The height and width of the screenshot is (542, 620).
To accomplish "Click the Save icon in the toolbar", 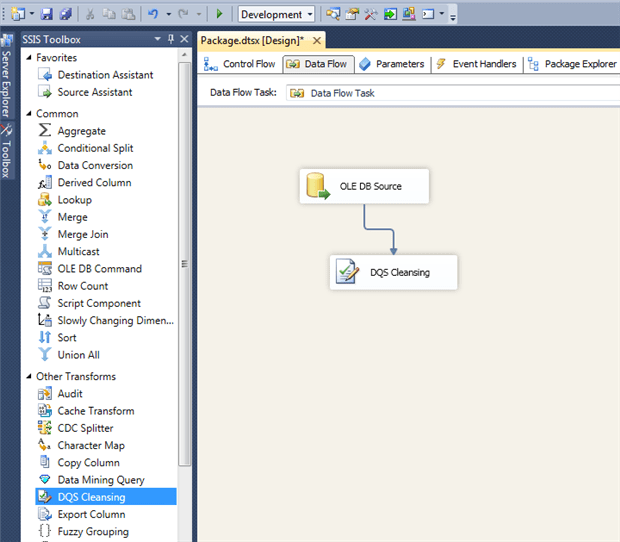I will click(x=47, y=14).
